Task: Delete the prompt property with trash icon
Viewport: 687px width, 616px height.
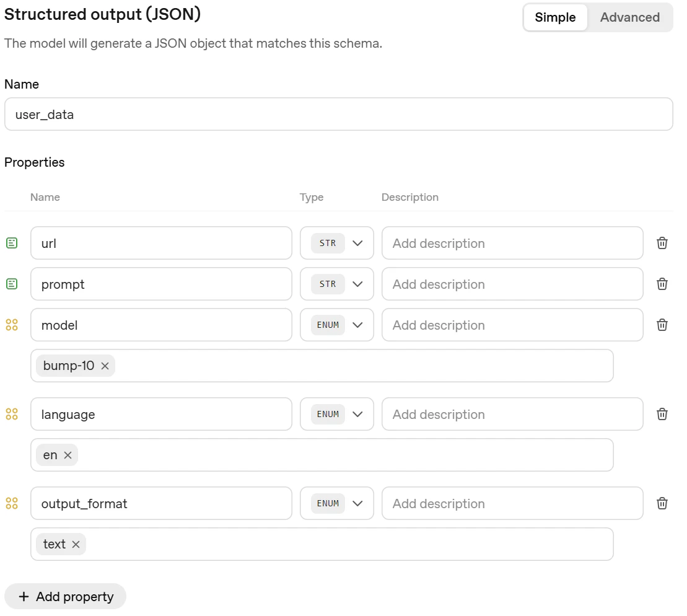Action: point(662,284)
